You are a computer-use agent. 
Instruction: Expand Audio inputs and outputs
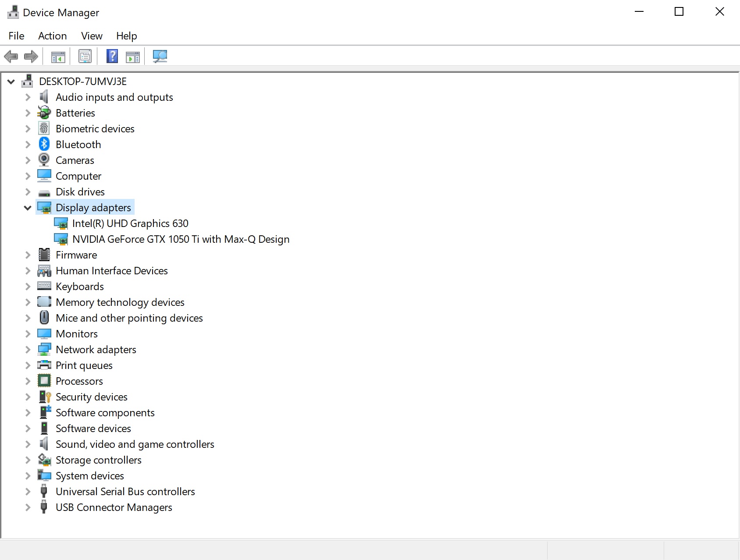click(28, 97)
